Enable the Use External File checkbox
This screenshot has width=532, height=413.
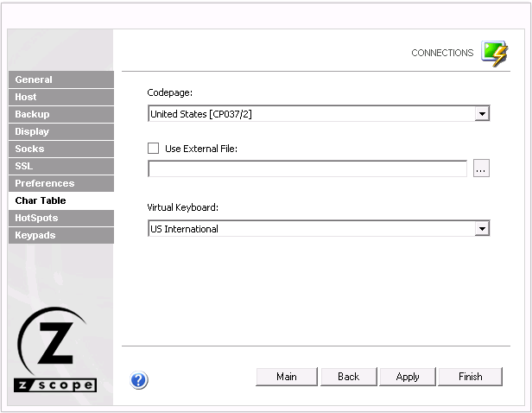click(x=154, y=149)
